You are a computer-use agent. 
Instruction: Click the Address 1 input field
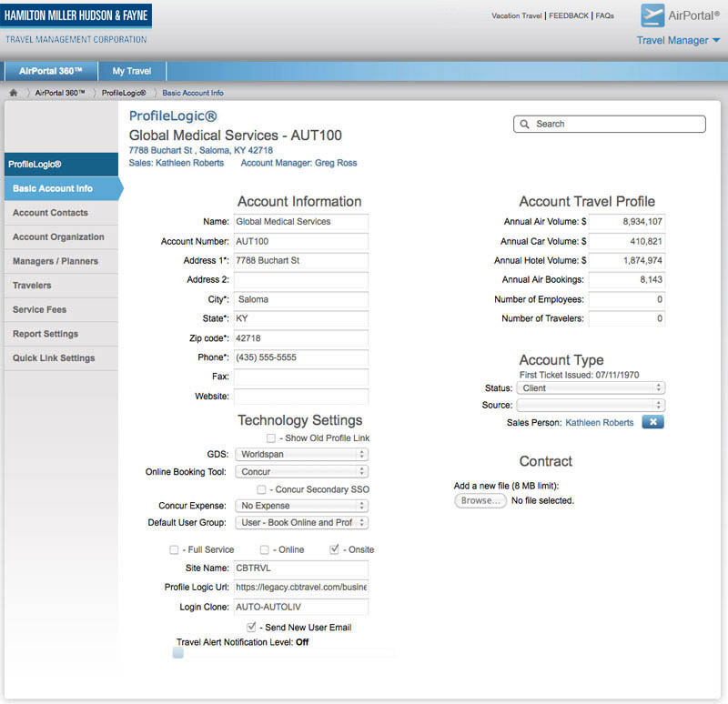coord(301,261)
